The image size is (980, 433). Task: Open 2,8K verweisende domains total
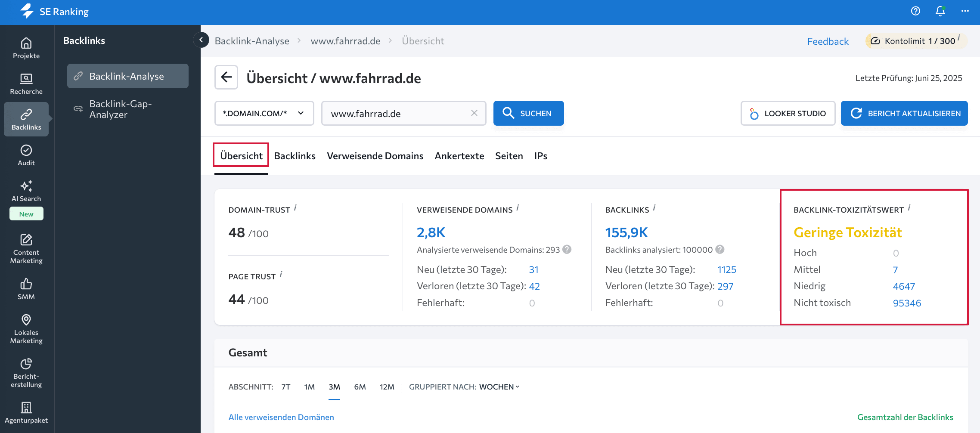click(x=431, y=232)
